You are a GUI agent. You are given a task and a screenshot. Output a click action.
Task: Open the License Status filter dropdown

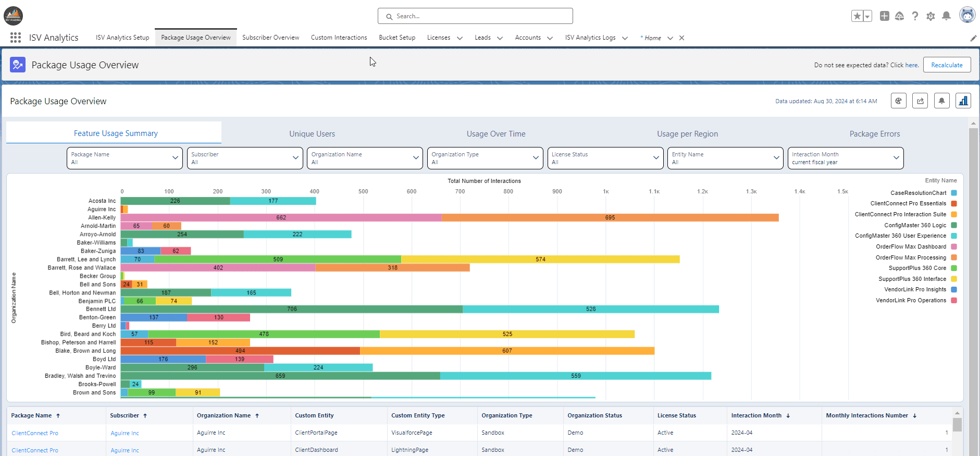click(x=605, y=158)
